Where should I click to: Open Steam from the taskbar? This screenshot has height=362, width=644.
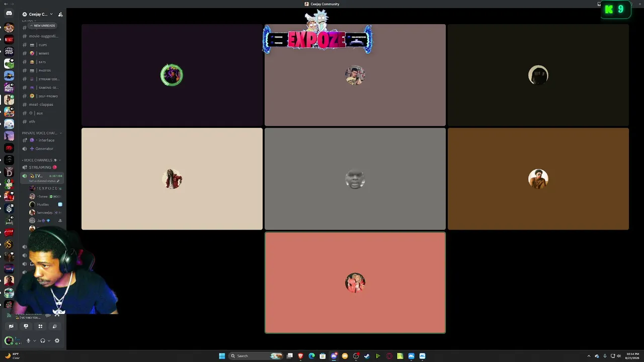click(x=367, y=356)
